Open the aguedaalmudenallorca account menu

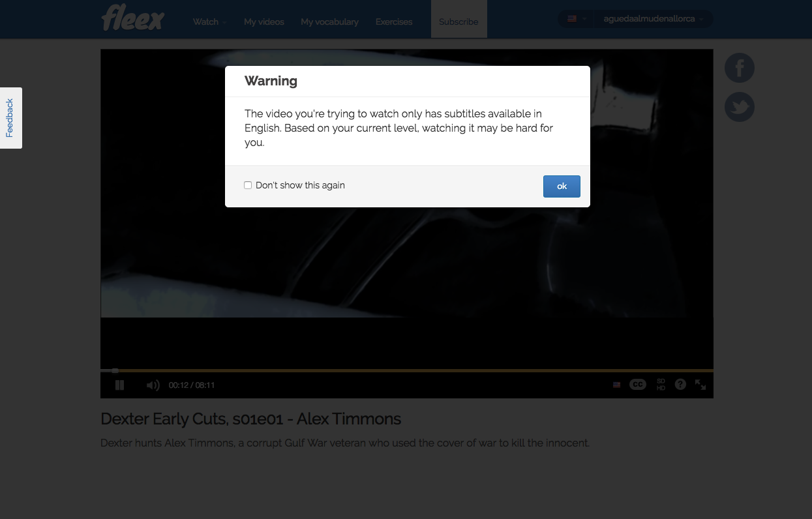pos(653,19)
